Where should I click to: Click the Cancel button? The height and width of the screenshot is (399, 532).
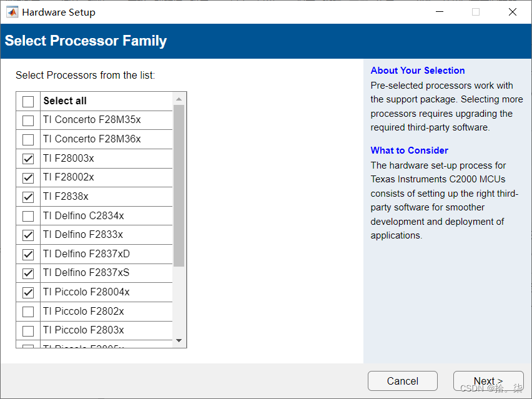point(403,381)
